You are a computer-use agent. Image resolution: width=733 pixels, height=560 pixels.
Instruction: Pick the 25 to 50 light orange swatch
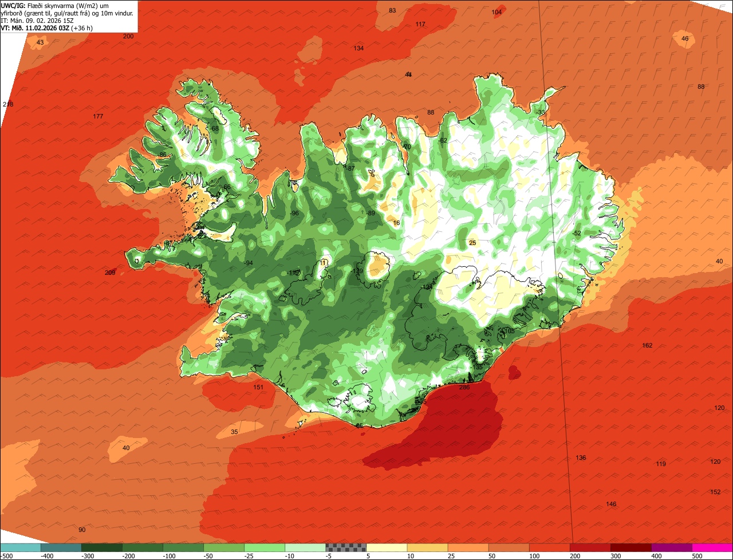[468, 547]
